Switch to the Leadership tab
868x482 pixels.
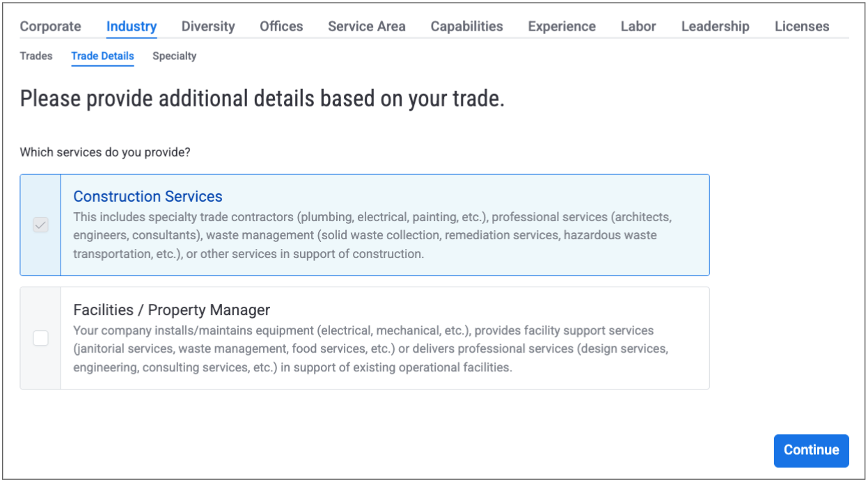click(715, 26)
